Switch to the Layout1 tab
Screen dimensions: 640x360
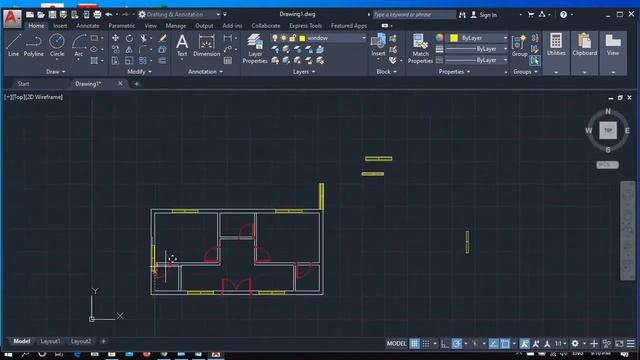50,341
